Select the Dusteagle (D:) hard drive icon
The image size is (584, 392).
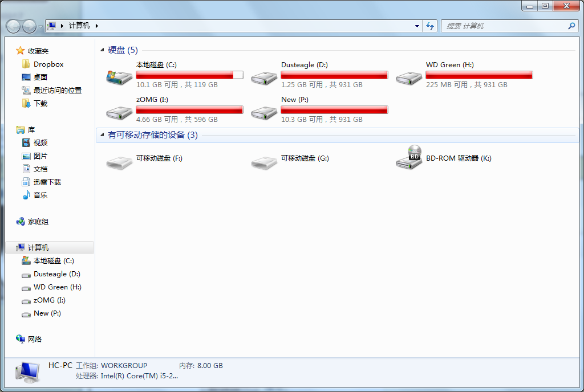click(264, 77)
